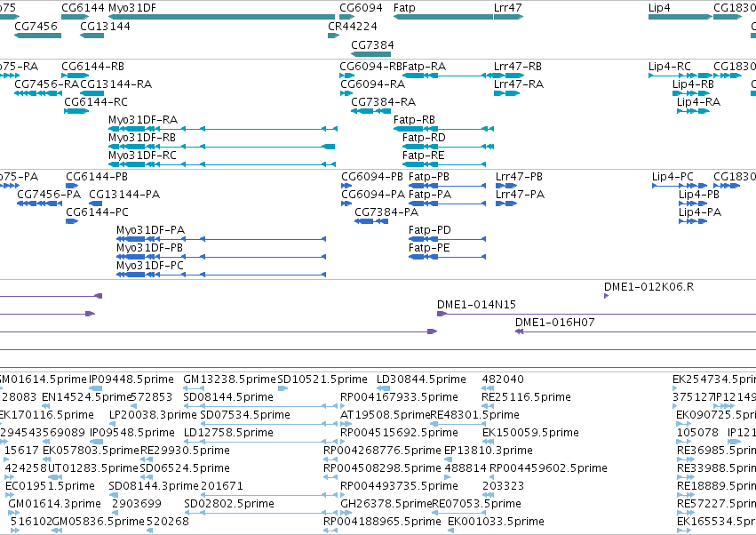Screen dimensions: 756x535
Task: Open transcript Lip4-RA
Action: tap(693, 111)
